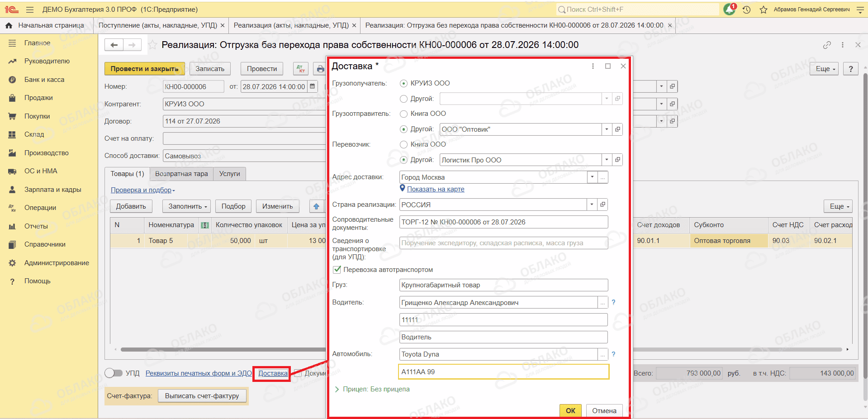Click the help question mark next to Водитель
Screen dimensions: 868x419
click(x=613, y=302)
